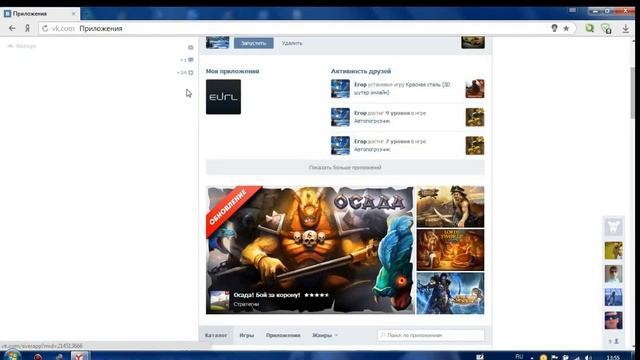
Task: Open the browser menu icon in title bar
Action: click(572, 11)
